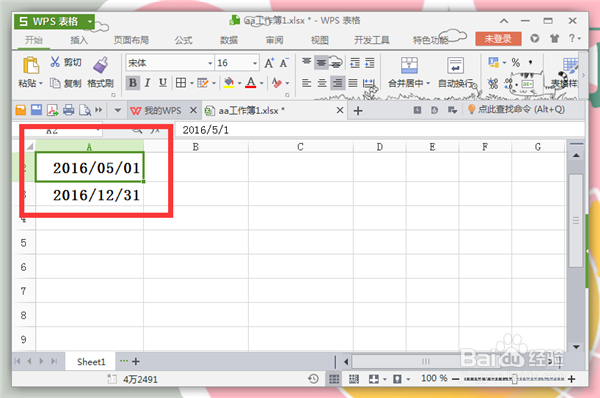This screenshot has height=398, width=600.
Task: Toggle Italic formatting
Action: (147, 83)
